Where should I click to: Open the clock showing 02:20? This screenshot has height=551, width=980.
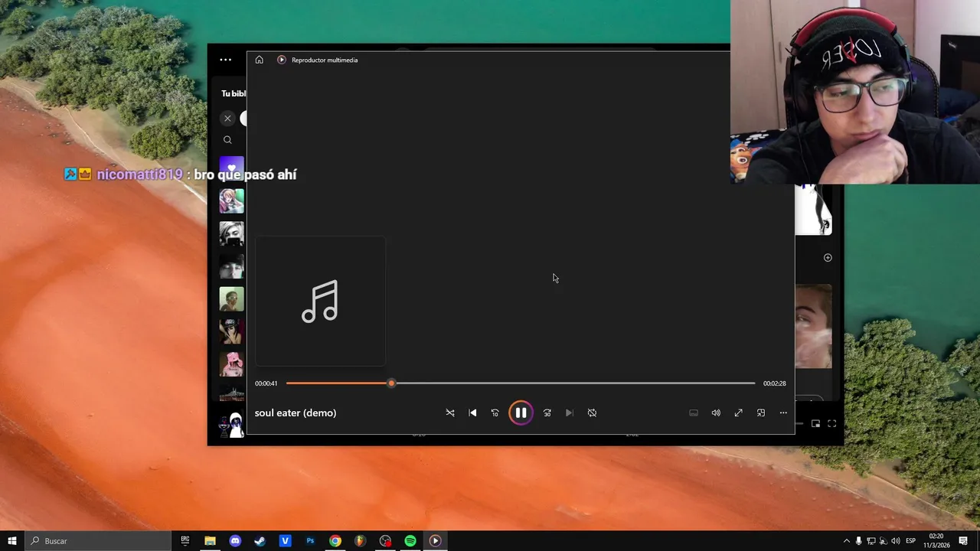coord(936,541)
